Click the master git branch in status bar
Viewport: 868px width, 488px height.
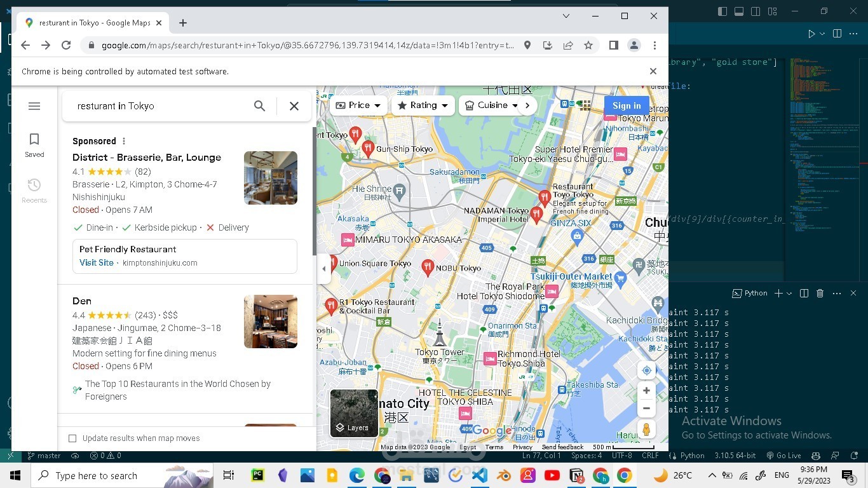tap(44, 456)
